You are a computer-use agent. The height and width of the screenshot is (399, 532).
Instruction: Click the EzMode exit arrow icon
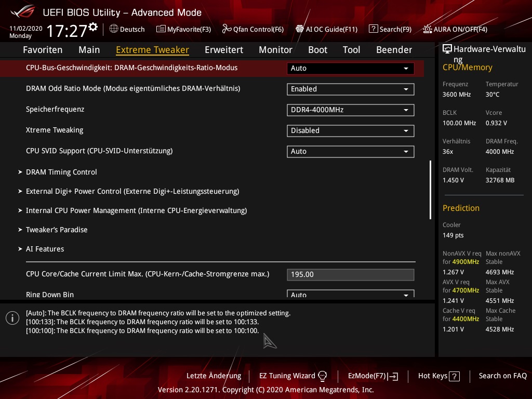click(x=393, y=376)
